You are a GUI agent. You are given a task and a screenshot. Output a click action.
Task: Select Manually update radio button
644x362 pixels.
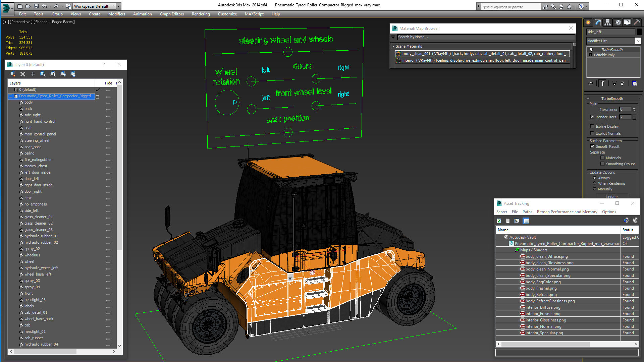[595, 189]
